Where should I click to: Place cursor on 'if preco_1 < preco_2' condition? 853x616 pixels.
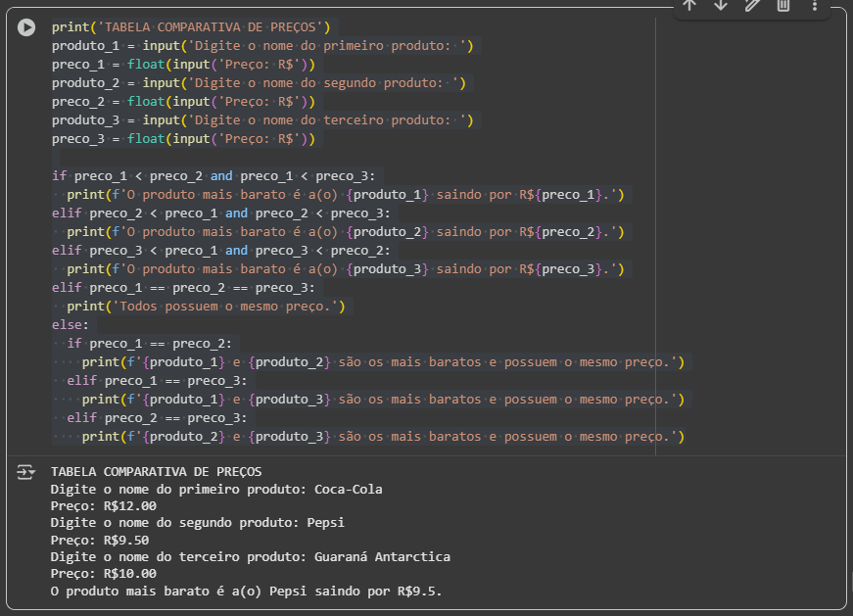213,176
